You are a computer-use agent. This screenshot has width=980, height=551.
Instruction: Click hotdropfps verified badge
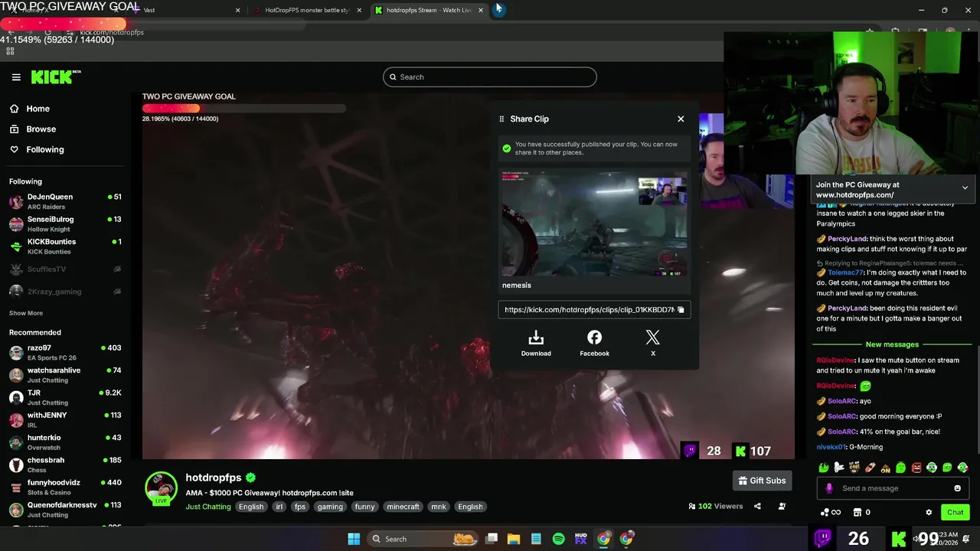point(250,478)
